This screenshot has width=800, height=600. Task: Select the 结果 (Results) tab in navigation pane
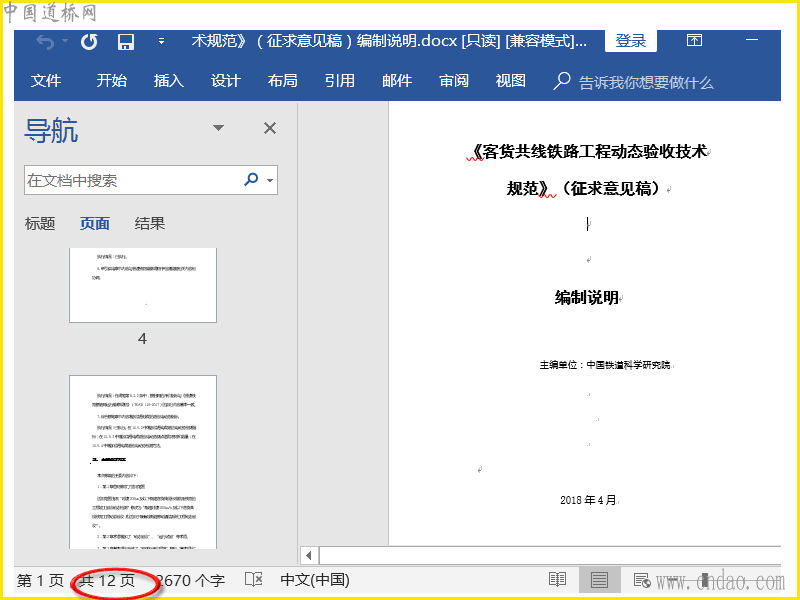[x=150, y=224]
